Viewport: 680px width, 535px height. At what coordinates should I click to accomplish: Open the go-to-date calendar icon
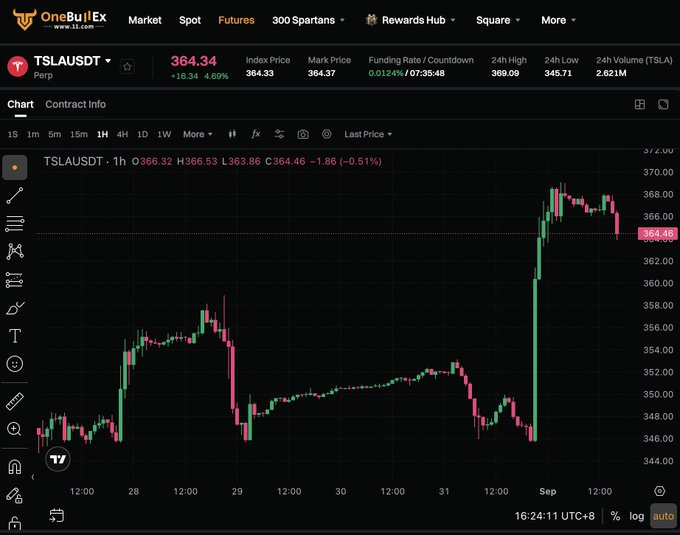pos(57,515)
